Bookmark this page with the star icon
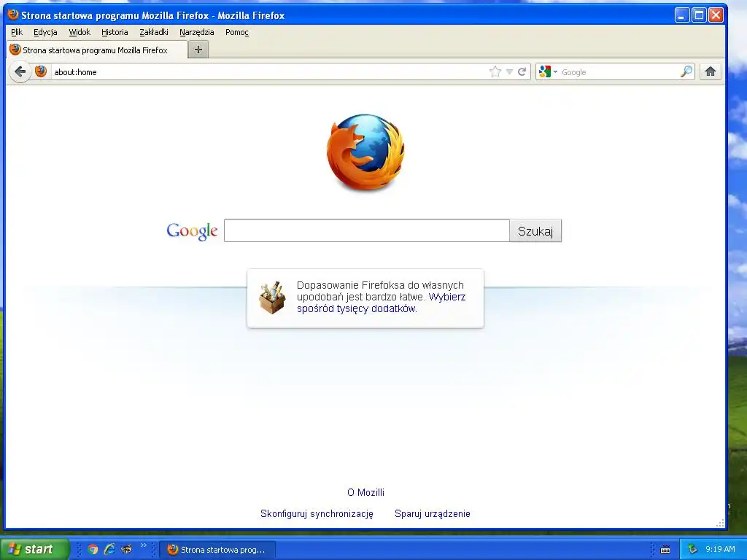Screen dimensions: 747x560 [495, 72]
